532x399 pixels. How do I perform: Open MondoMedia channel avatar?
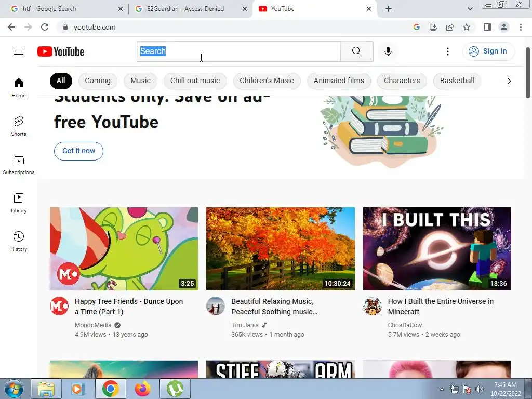59,306
